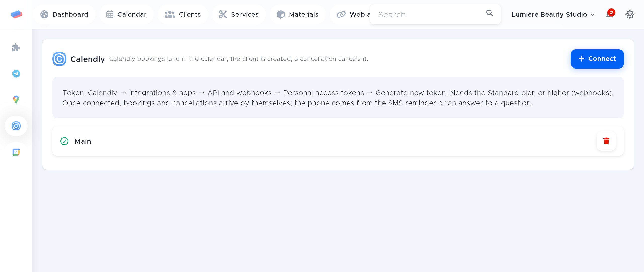Click the token instructions info box
This screenshot has height=272, width=644.
click(x=338, y=97)
